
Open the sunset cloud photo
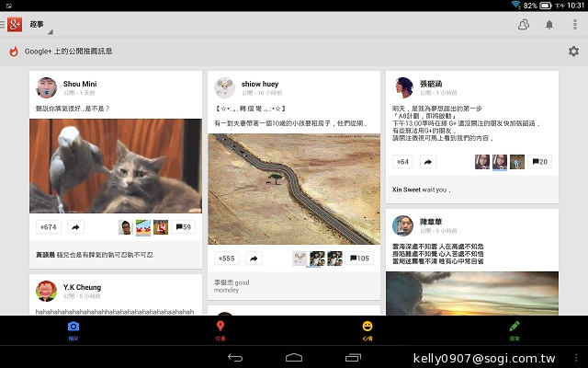472,293
